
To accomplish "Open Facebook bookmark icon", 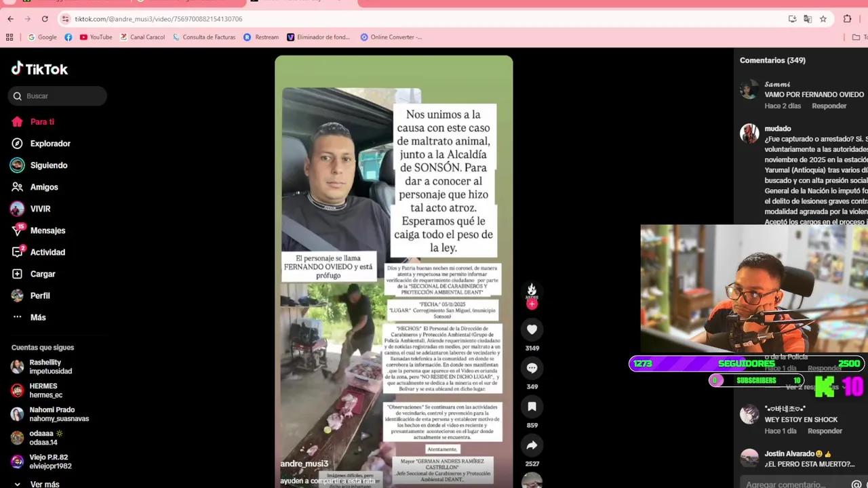I will (x=68, y=37).
